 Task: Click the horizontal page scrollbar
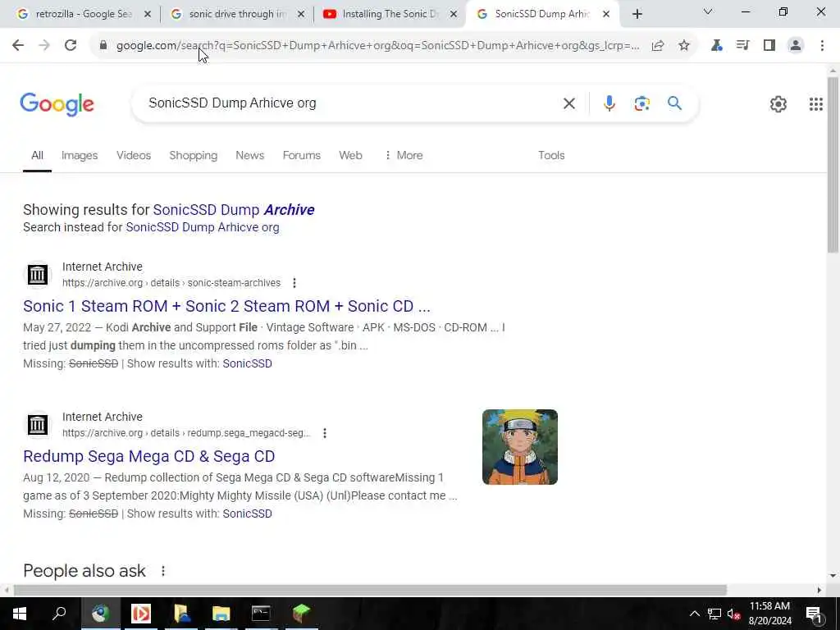(x=370, y=590)
